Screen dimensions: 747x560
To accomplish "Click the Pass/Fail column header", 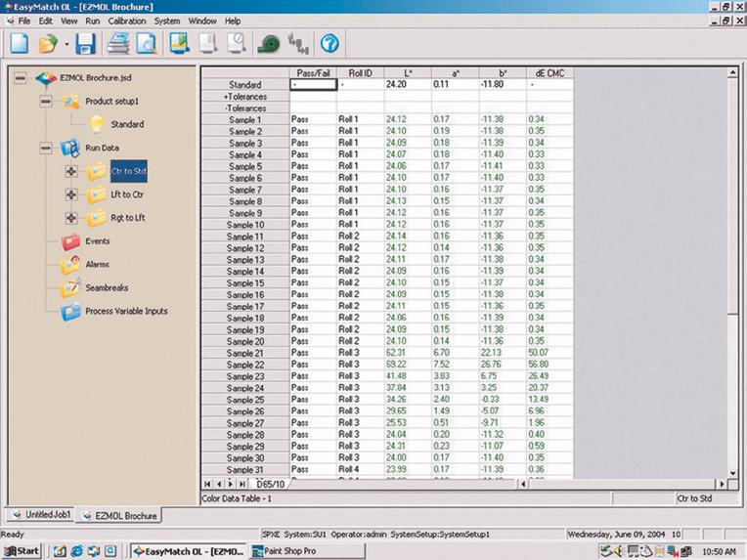I will 313,73.
